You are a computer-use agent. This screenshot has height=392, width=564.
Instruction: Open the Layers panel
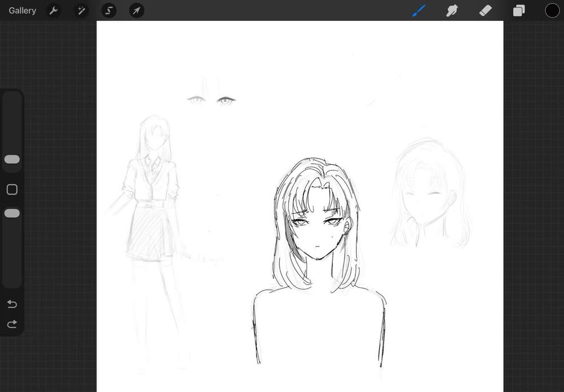(519, 10)
